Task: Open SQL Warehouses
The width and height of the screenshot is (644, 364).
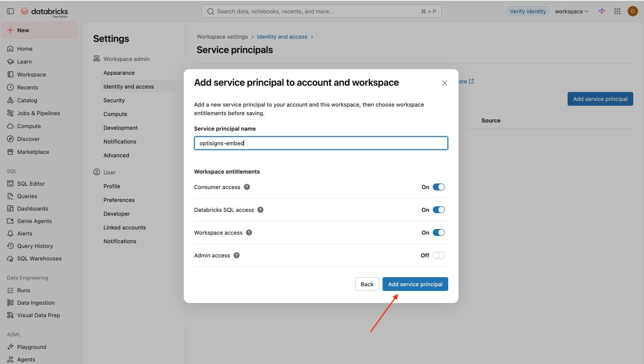Action: tap(39, 258)
